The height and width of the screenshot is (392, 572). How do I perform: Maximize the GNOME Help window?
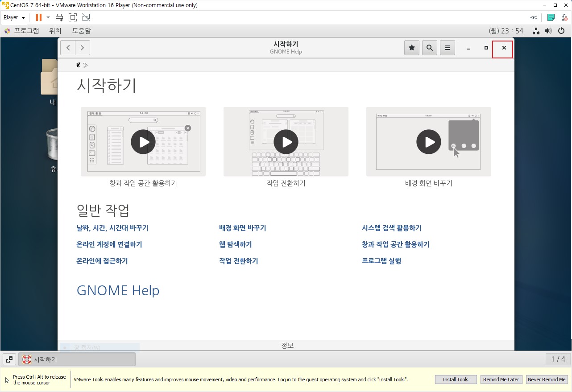click(486, 48)
